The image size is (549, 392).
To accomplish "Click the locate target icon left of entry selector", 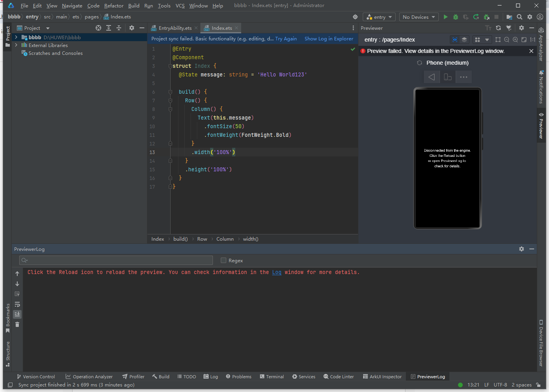I will pyautogui.click(x=355, y=17).
